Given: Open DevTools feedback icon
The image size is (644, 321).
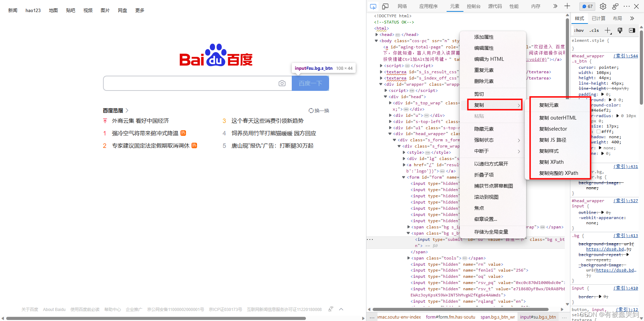Looking at the screenshot, I should pyautogui.click(x=615, y=6).
